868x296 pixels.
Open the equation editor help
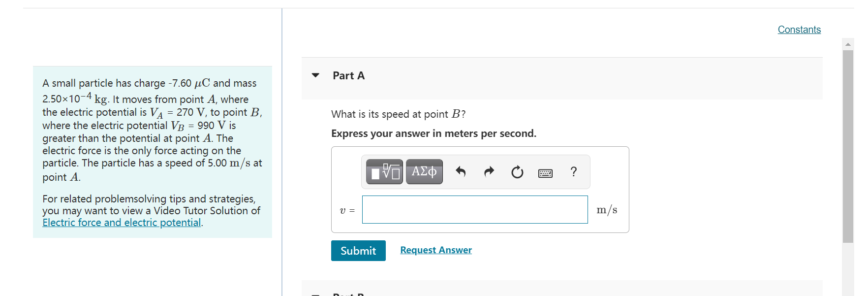573,171
